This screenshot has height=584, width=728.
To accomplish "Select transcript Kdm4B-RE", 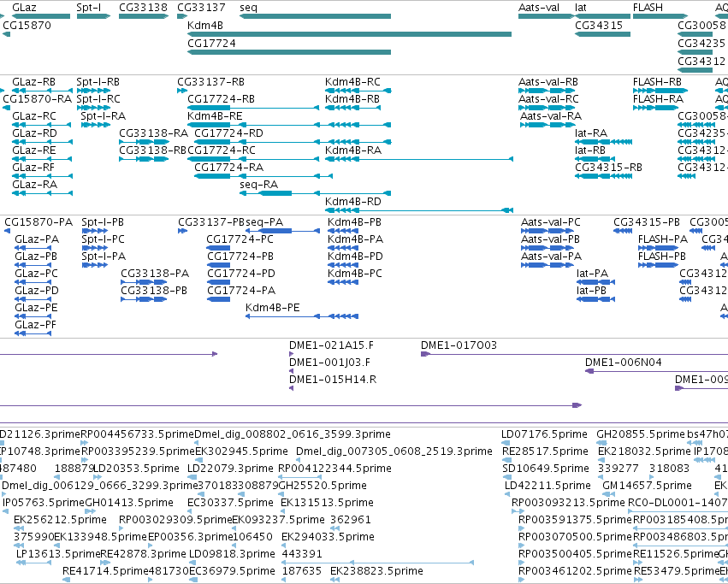I will tap(289, 125).
